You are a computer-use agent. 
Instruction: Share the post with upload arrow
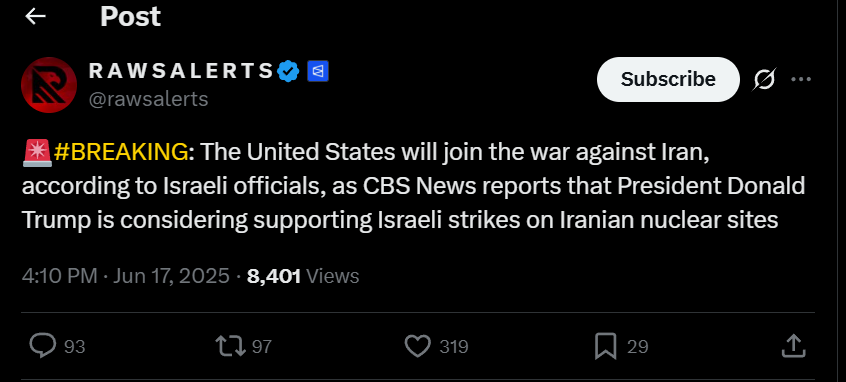point(794,346)
